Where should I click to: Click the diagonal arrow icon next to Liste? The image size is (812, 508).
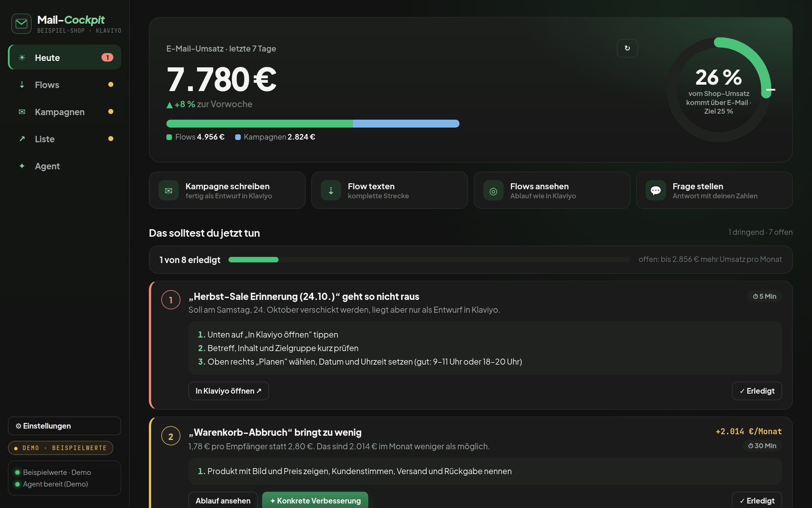point(22,139)
